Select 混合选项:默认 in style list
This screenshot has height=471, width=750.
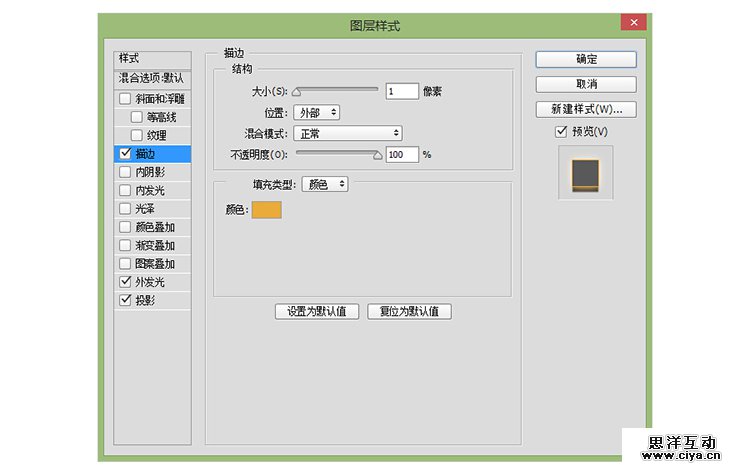(x=152, y=78)
